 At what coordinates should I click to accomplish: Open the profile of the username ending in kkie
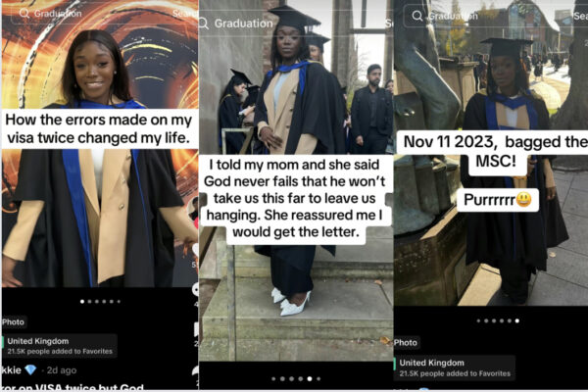(11, 370)
